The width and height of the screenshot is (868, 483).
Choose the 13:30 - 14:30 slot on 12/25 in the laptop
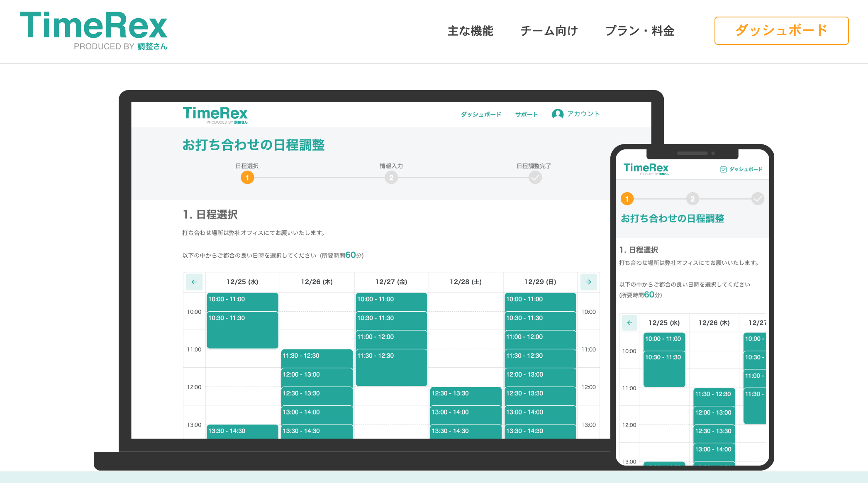pos(242,431)
